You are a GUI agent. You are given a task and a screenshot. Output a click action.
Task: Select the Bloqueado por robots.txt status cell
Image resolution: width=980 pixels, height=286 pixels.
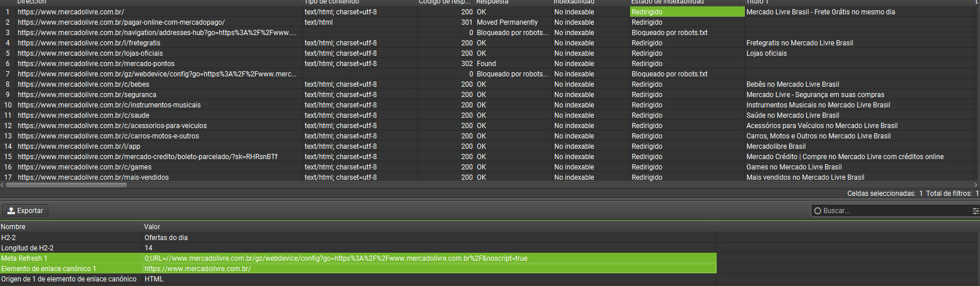(670, 33)
